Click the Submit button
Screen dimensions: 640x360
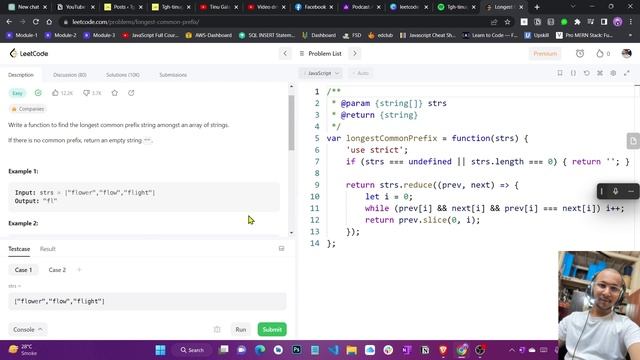pyautogui.click(x=272, y=329)
